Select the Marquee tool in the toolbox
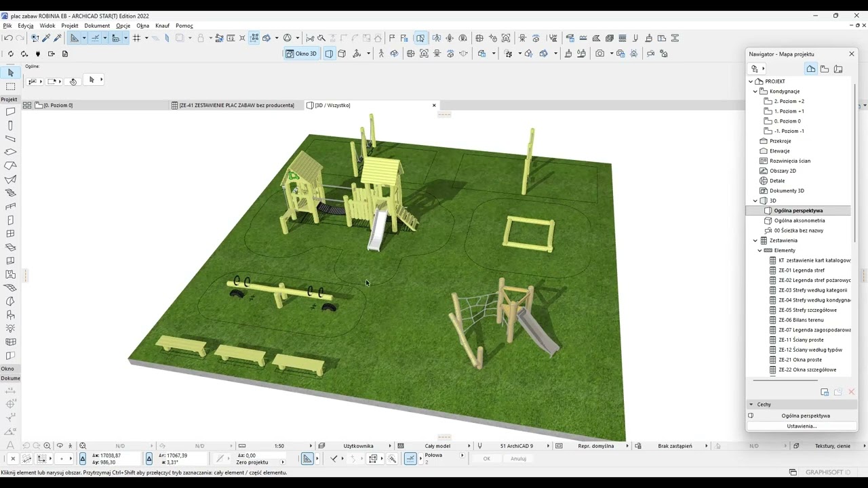This screenshot has width=868, height=488. click(10, 87)
